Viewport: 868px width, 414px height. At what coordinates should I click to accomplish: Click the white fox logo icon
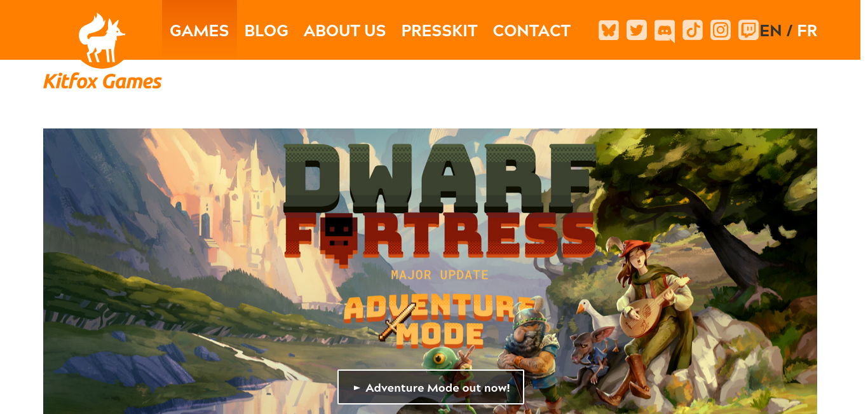[x=102, y=38]
